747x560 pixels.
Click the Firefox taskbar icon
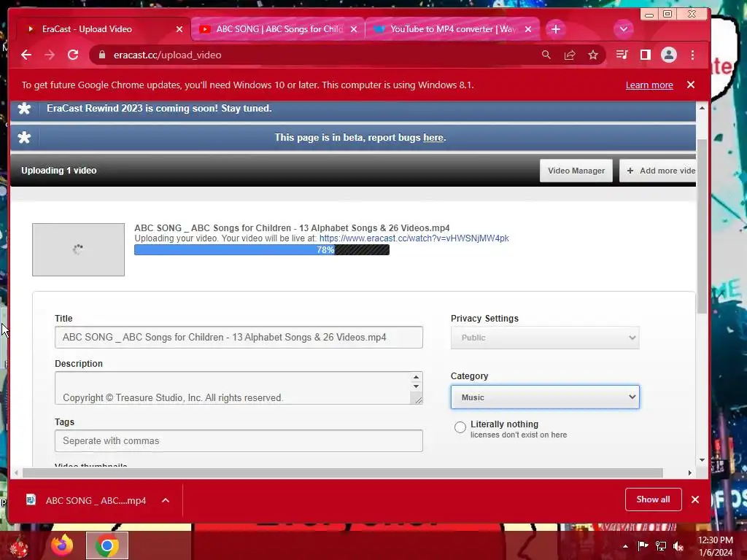point(62,545)
